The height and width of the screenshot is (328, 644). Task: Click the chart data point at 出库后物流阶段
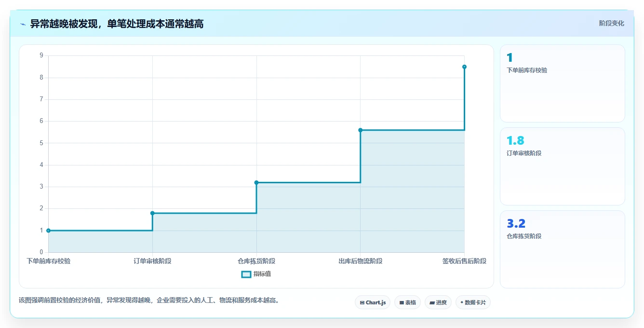pos(360,130)
